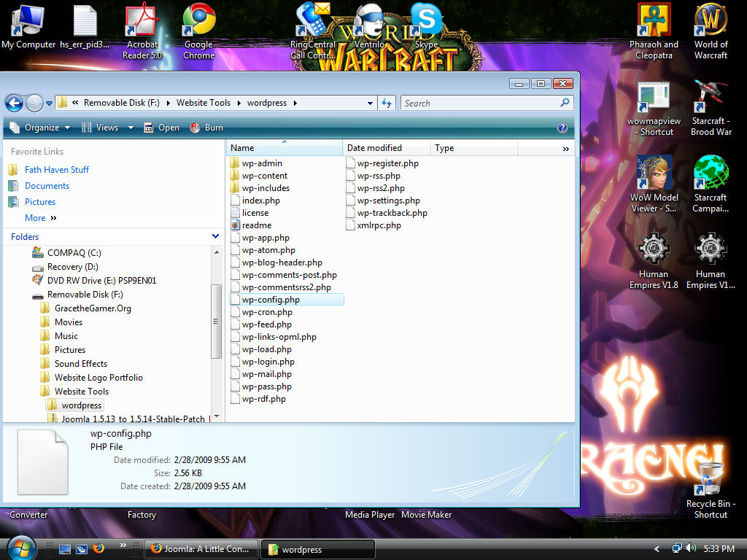
Task: Launch Skype desktop shortcut
Action: pos(426,26)
